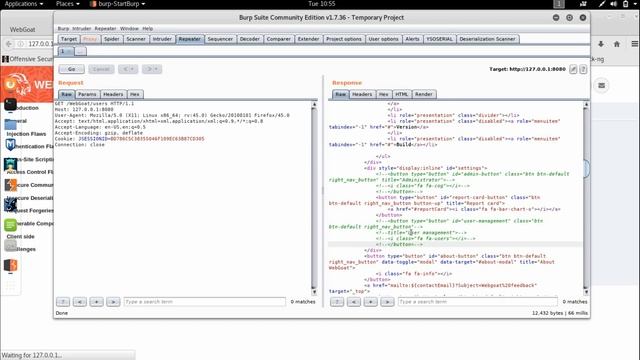Image resolution: width=640 pixels, height=360 pixels.
Task: Add new Repeater tab with ellipsis
Action: point(80,51)
